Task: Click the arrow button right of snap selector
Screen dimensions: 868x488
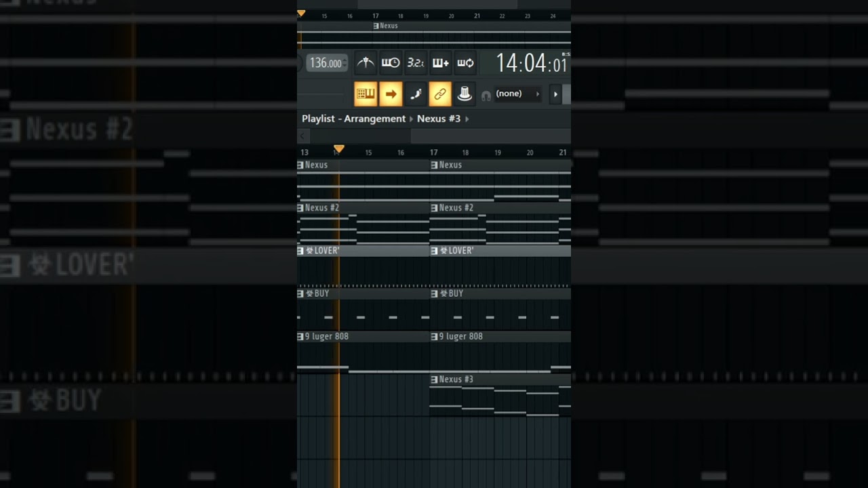Action: point(555,94)
